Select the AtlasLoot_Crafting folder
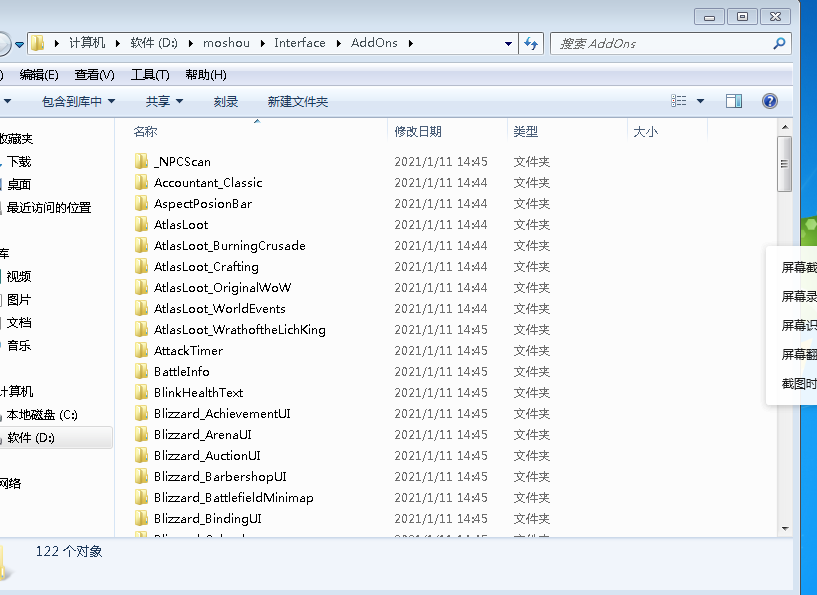 (206, 267)
